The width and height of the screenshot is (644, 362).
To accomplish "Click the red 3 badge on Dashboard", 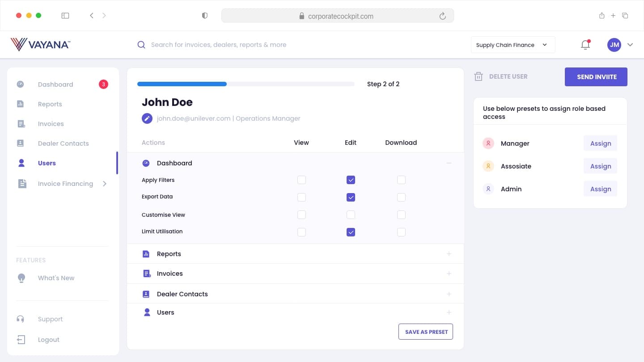I will [x=103, y=84].
